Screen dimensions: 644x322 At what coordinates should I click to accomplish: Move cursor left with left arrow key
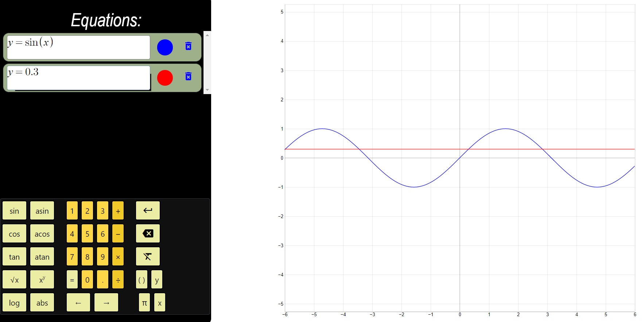[x=78, y=303]
